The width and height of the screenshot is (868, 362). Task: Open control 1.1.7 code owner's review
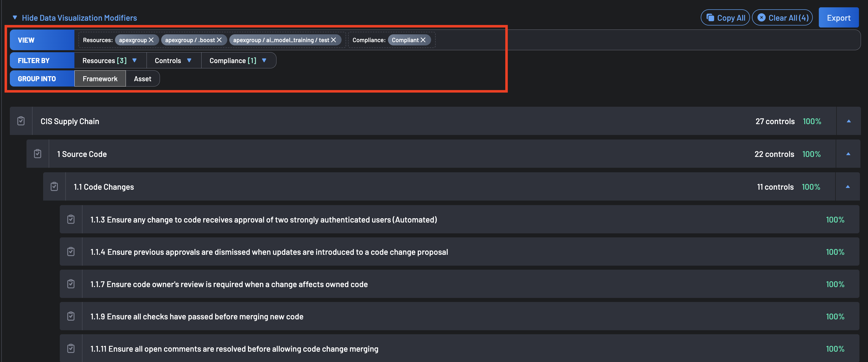click(x=460, y=284)
